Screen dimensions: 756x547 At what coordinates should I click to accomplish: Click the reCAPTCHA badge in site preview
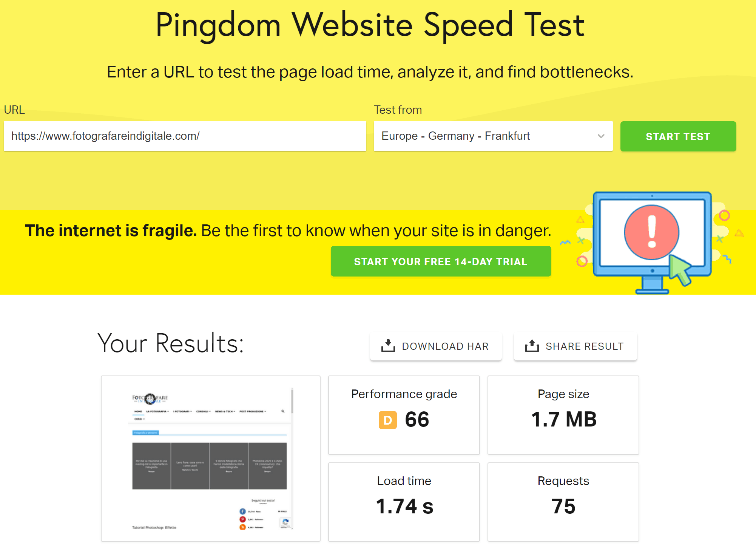tap(285, 522)
